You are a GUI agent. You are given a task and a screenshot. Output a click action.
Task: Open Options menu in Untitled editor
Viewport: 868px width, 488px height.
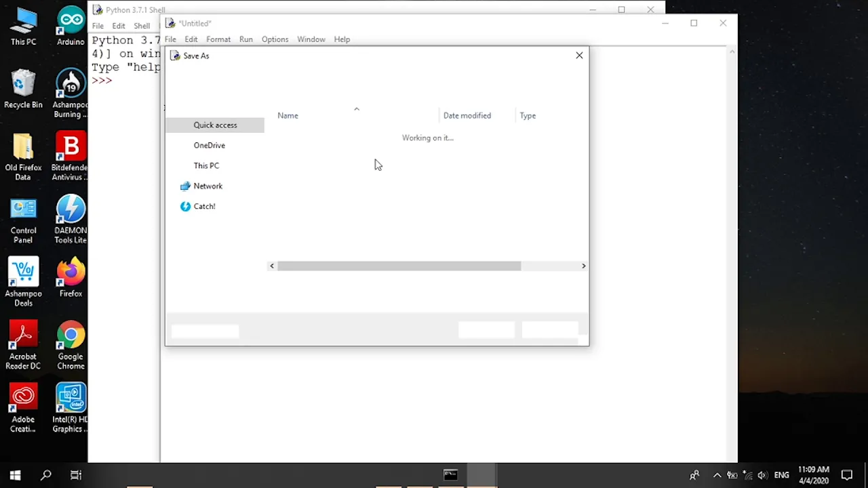point(275,39)
